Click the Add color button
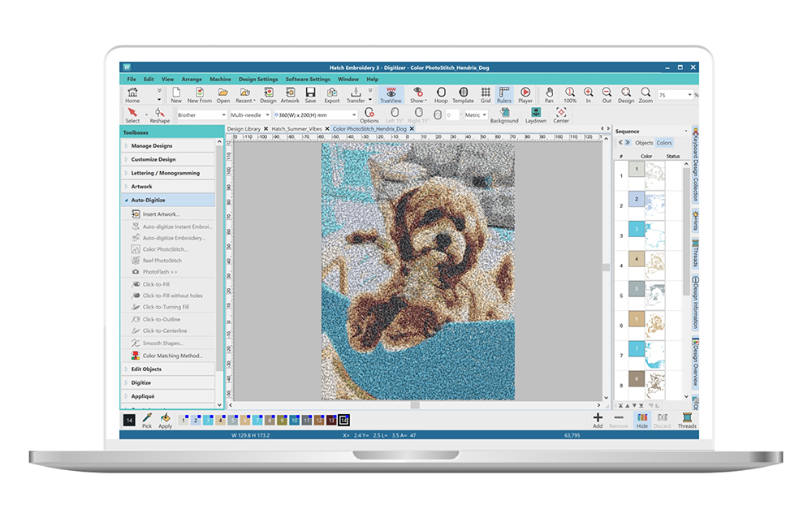812x518 pixels. tap(598, 420)
